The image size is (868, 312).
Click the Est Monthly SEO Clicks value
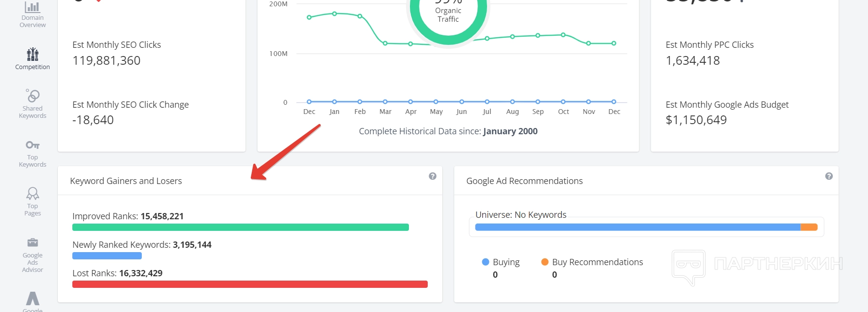(x=107, y=60)
